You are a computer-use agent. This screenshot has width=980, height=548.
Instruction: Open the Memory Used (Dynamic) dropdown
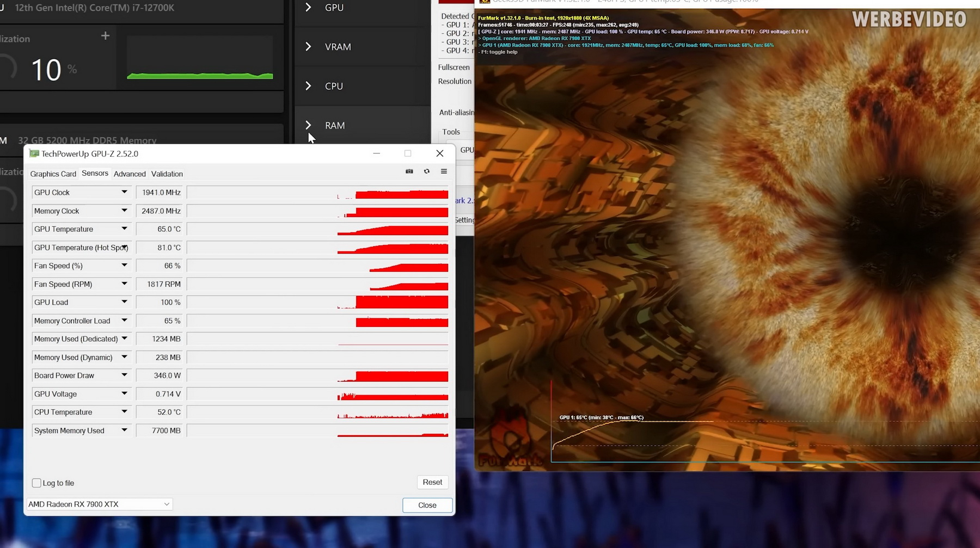(x=124, y=357)
